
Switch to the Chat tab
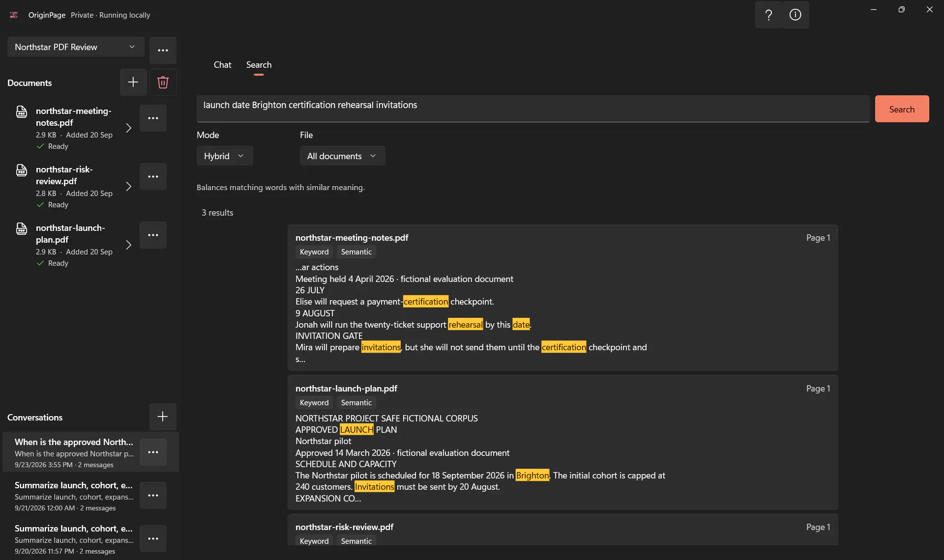tap(222, 65)
